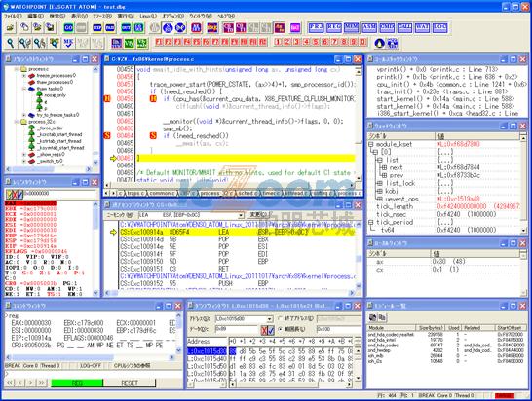
Task: Click the red number 0 toolbar icon
Action: click(362, 42)
